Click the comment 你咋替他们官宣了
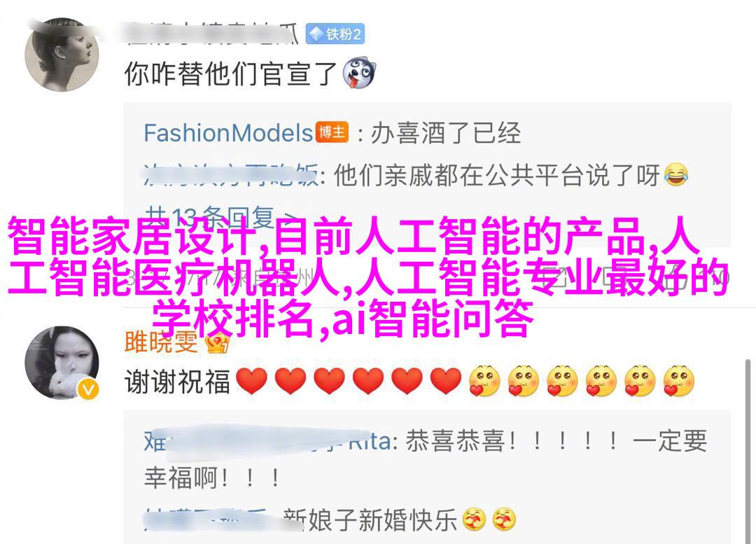This screenshot has width=756, height=544. tap(230, 74)
